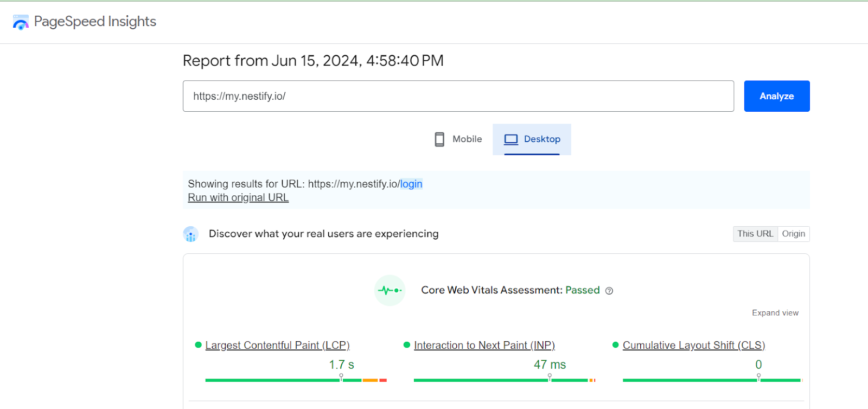Viewport: 868px width, 409px height.
Task: Switch to the Mobile tab
Action: click(458, 139)
